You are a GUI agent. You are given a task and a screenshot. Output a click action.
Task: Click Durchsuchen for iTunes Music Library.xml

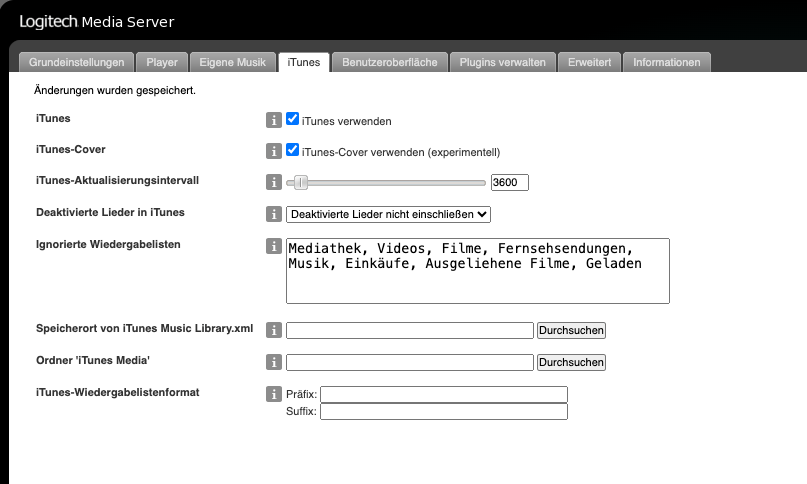(571, 330)
